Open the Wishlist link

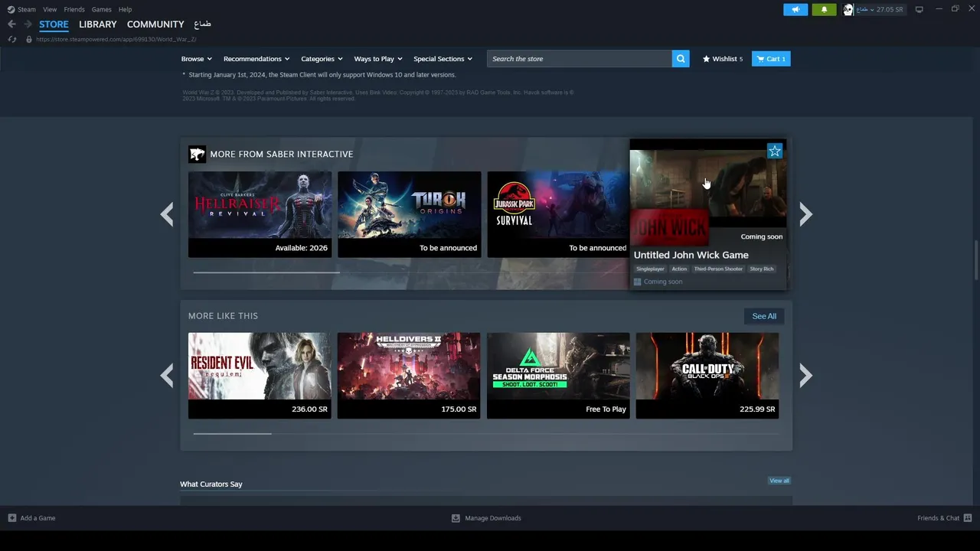tap(723, 59)
